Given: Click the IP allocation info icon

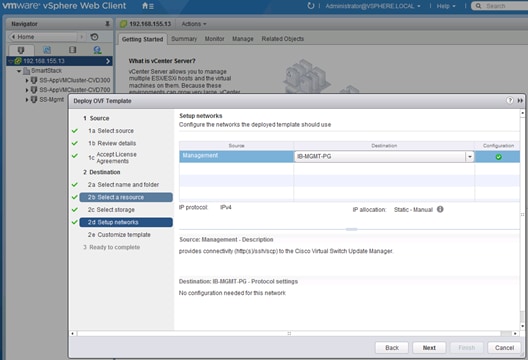Looking at the screenshot, I should coord(440,209).
